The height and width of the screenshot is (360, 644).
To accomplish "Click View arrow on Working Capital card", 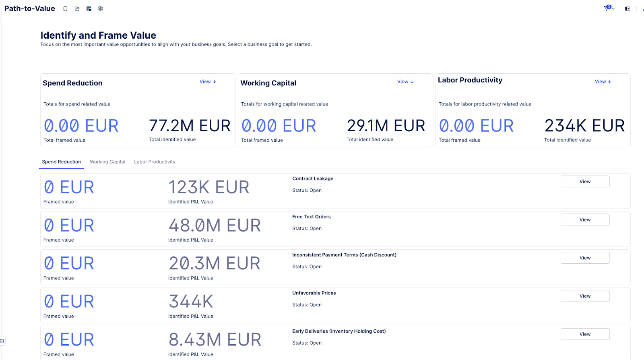I will [405, 82].
